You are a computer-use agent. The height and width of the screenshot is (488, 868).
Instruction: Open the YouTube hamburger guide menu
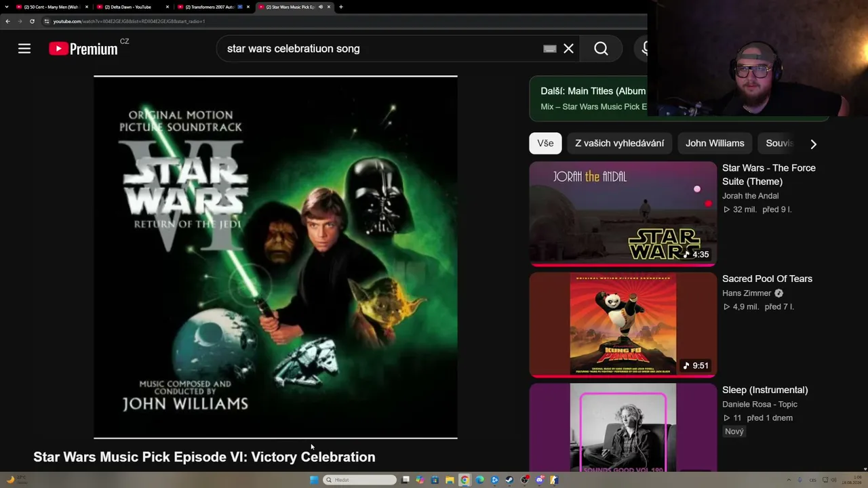24,49
